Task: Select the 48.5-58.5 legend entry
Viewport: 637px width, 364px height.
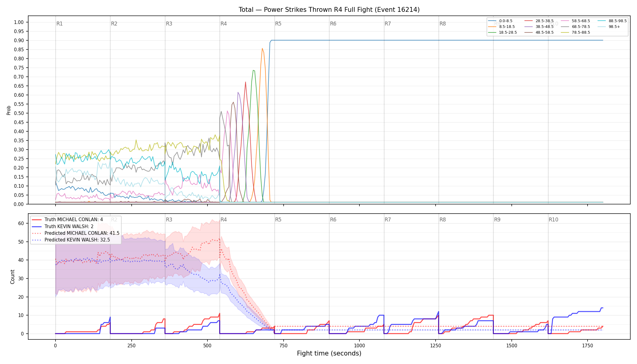Action: click(539, 32)
